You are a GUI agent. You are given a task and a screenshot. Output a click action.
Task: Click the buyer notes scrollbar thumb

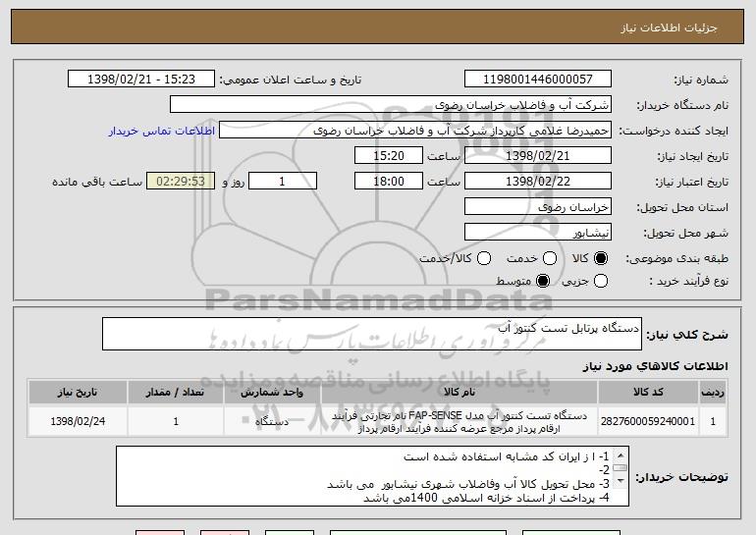[x=621, y=467]
